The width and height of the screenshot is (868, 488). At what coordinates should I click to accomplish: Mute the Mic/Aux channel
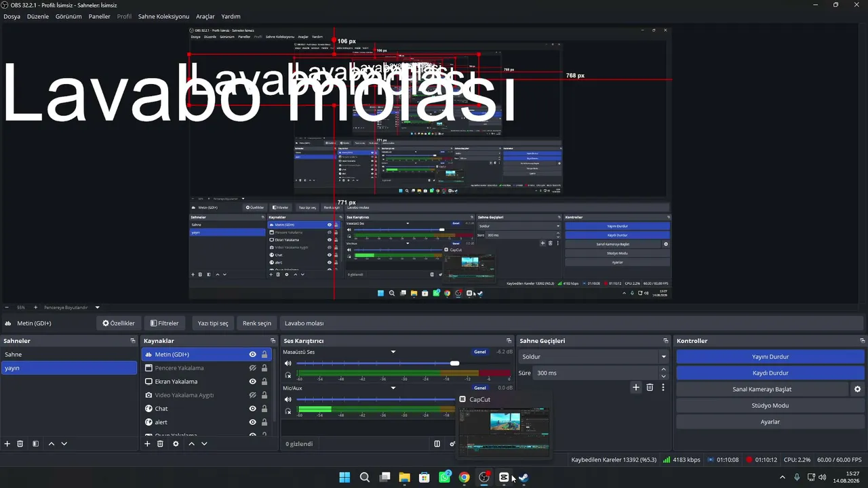click(288, 399)
